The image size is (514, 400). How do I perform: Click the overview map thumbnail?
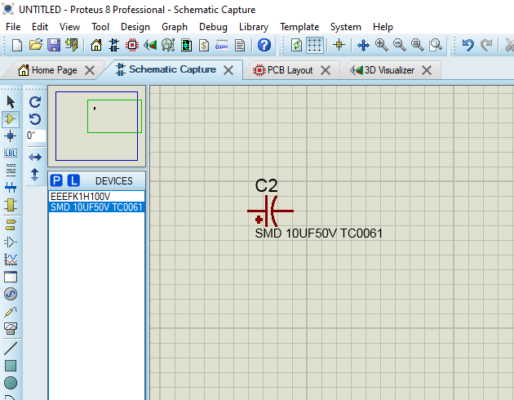click(x=97, y=126)
